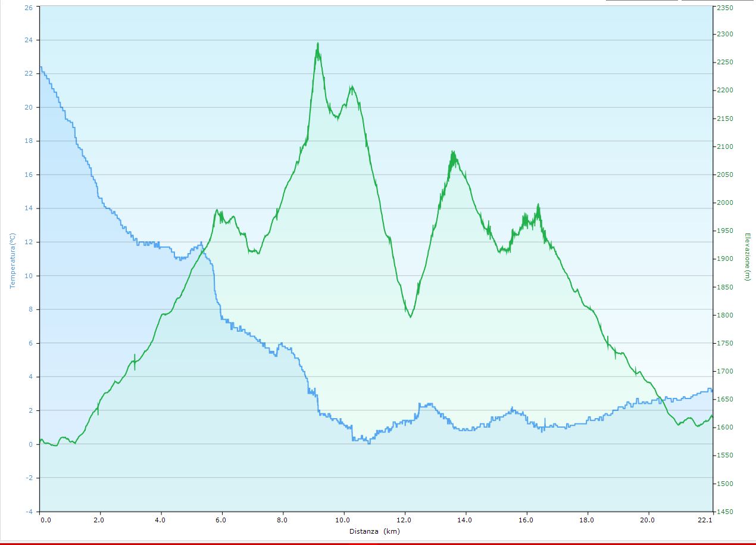Viewport: 756px width, 545px height.
Task: Click the 2000 elevation axis label
Action: pyautogui.click(x=724, y=203)
